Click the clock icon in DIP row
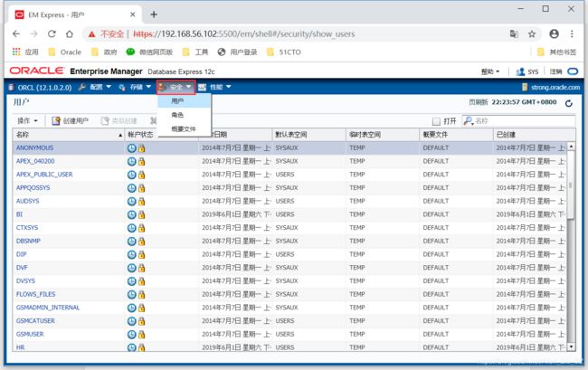Screen dimensions: 588x370 (x=132, y=254)
